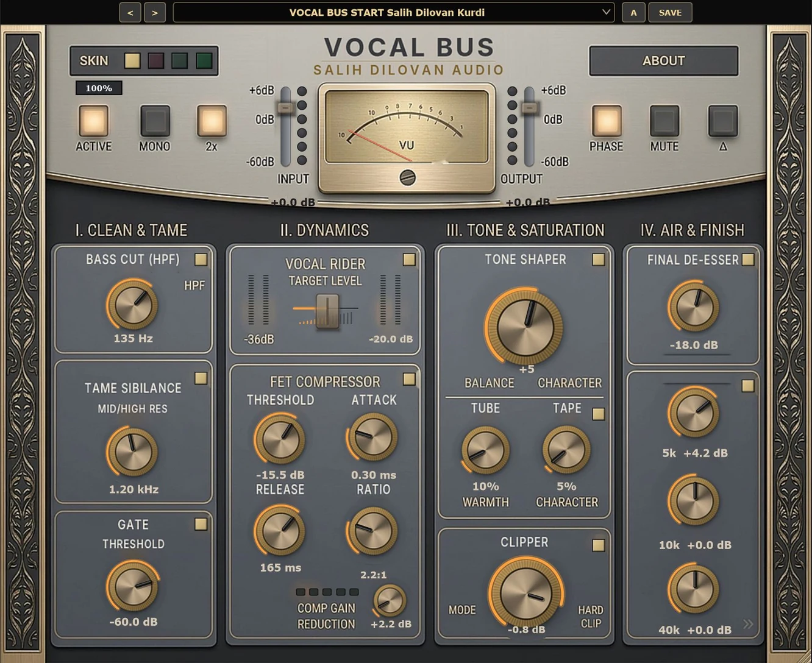Screen dimensions: 812x663
Task: Click the compressor THRESHOLD knob
Action: tap(280, 439)
